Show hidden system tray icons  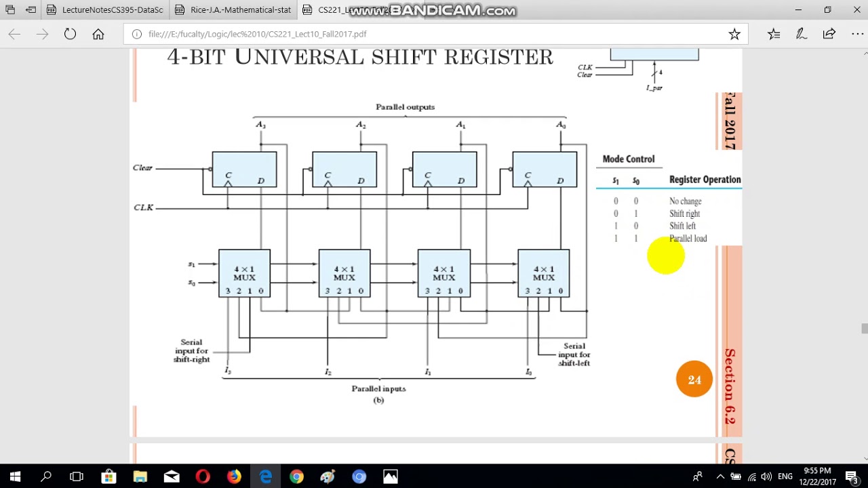point(720,476)
